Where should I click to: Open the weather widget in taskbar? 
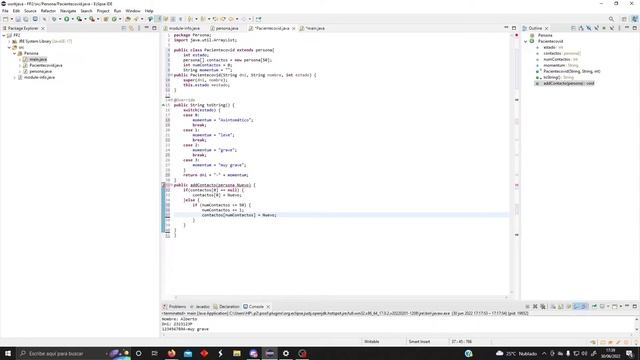click(x=516, y=353)
